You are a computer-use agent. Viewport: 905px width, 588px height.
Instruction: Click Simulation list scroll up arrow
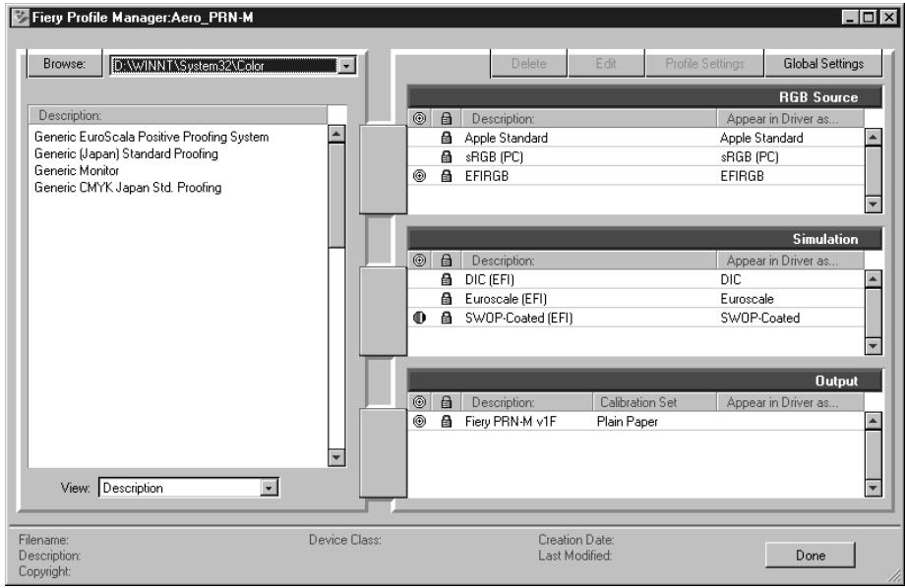[874, 279]
